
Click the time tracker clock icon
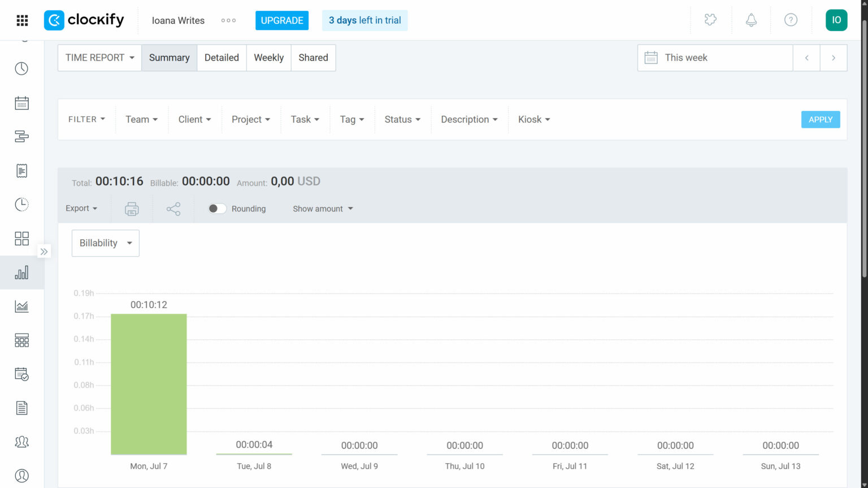tap(21, 68)
